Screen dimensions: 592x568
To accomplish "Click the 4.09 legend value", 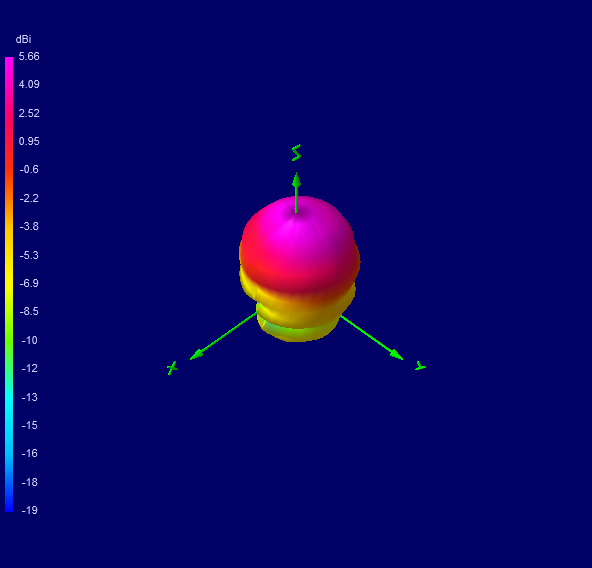I will click(x=29, y=84).
